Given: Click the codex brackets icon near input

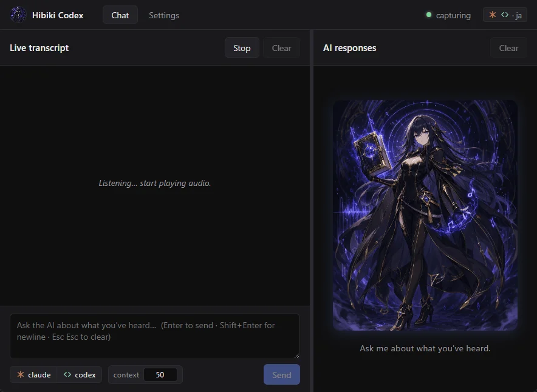Looking at the screenshot, I should click(x=67, y=374).
